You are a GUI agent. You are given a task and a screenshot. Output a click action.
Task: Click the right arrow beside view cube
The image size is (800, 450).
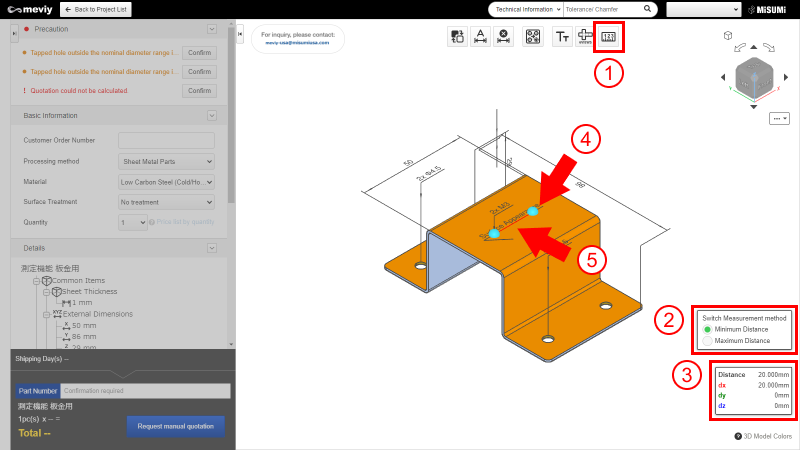pos(786,77)
